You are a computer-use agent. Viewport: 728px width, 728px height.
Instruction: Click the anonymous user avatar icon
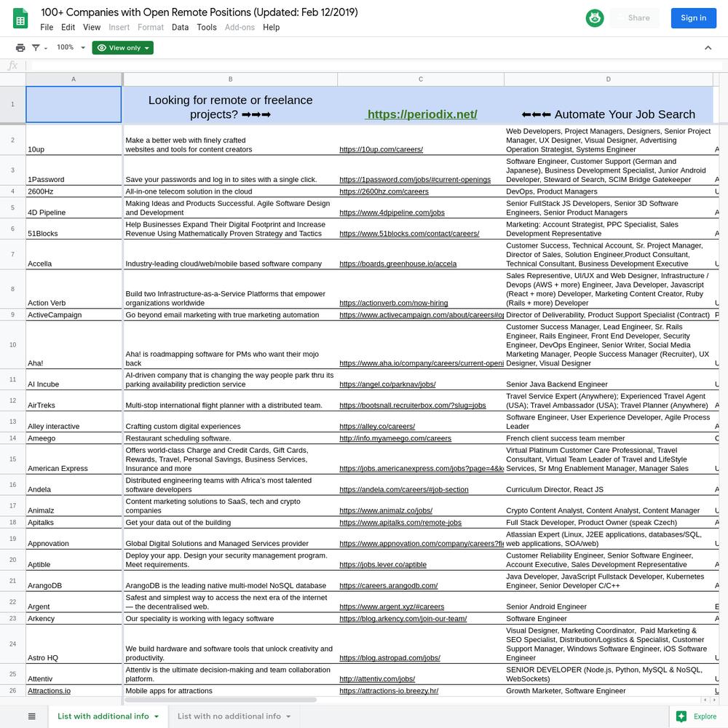(594, 18)
